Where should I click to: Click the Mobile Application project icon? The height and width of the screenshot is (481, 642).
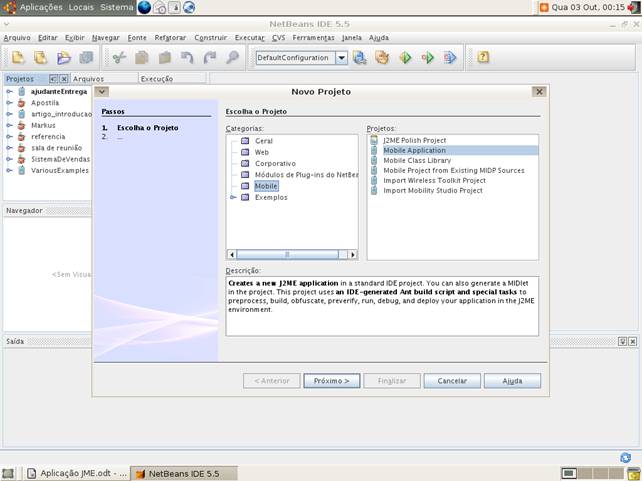click(375, 150)
